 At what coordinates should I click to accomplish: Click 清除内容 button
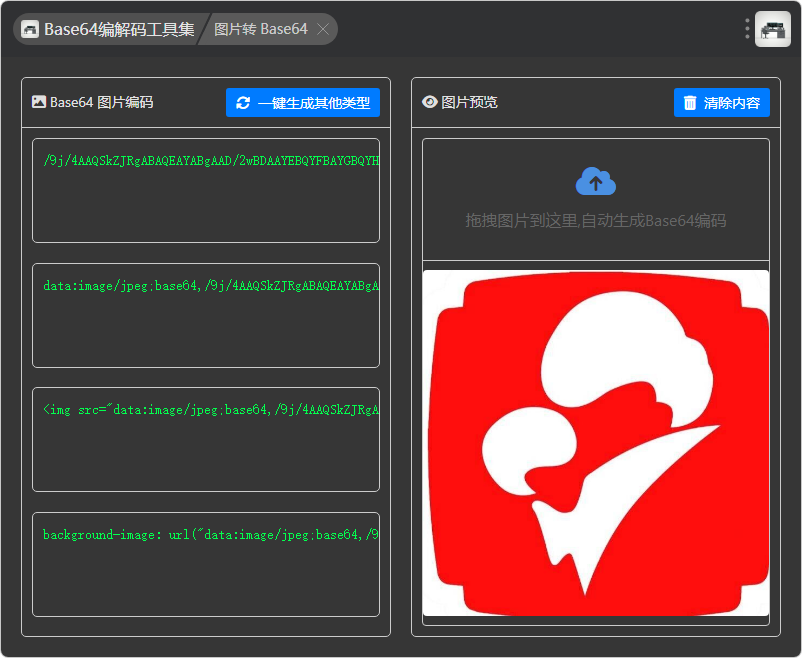coord(722,102)
